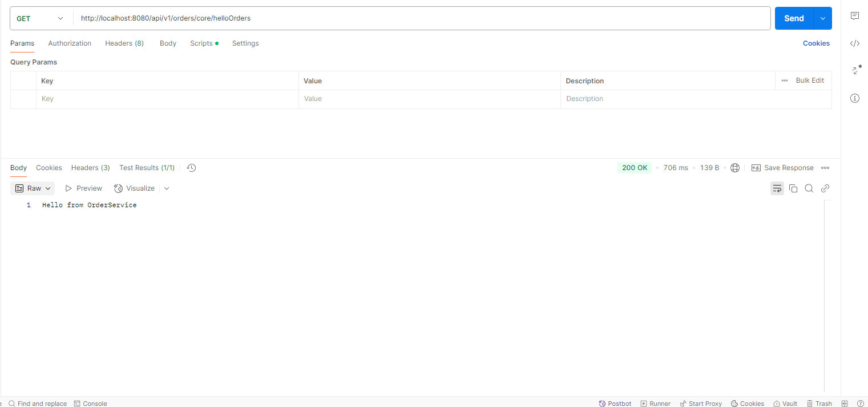Click the 706 ms response time
This screenshot has height=407, width=868.
coord(676,168)
